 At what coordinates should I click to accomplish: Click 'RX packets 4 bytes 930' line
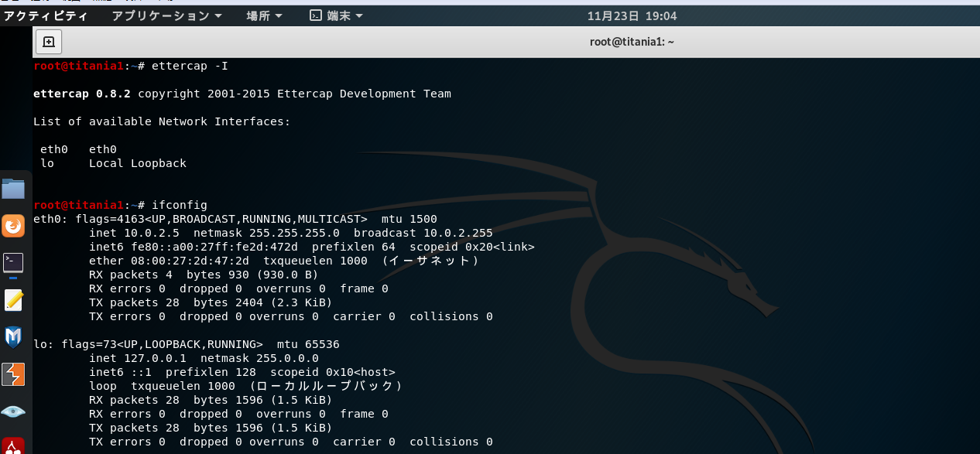(204, 275)
